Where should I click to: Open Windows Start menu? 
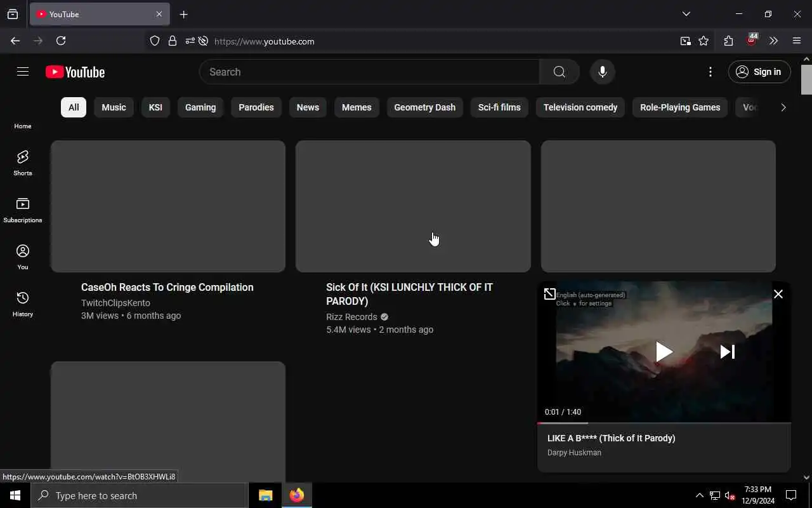[x=15, y=495]
